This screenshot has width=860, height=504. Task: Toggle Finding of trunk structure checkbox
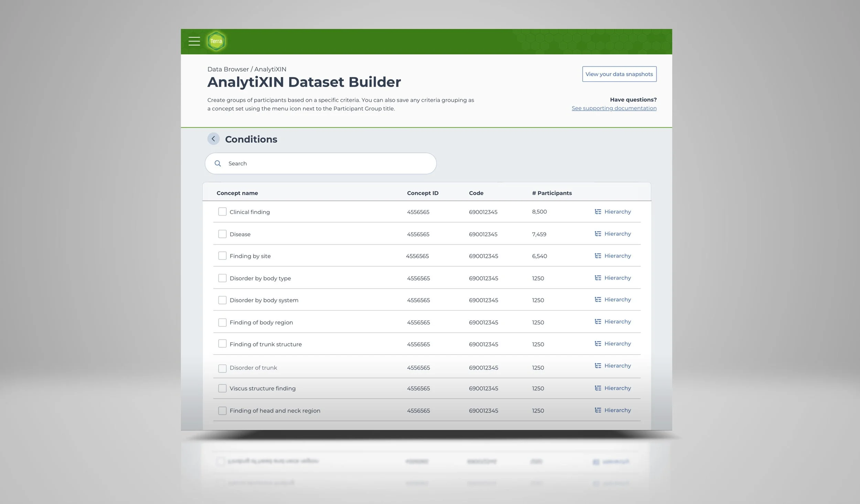click(222, 344)
